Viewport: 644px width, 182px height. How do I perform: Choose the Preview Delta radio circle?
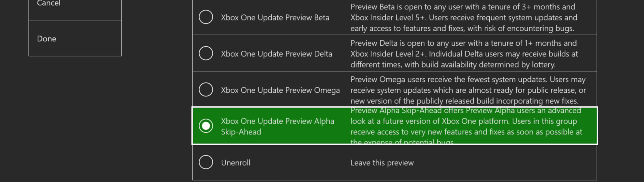point(206,53)
